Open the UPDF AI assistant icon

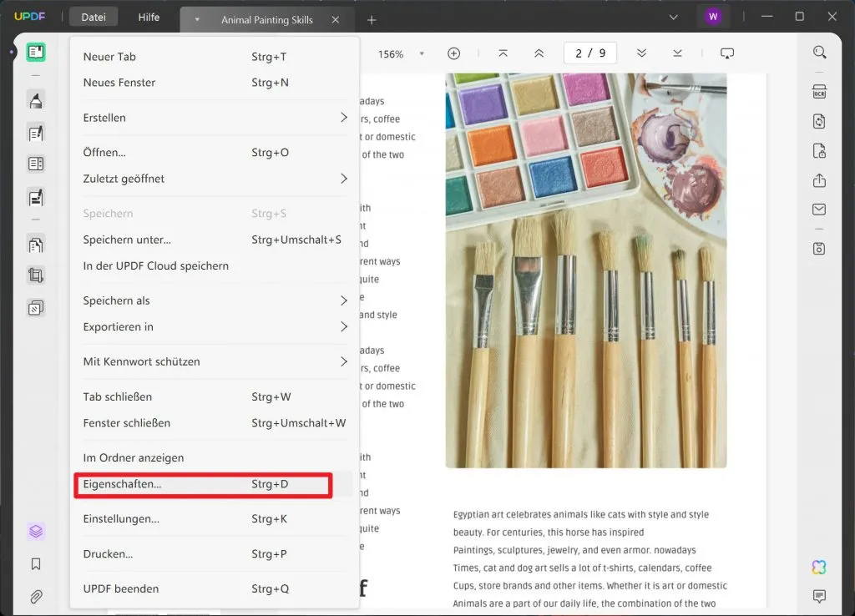(819, 567)
